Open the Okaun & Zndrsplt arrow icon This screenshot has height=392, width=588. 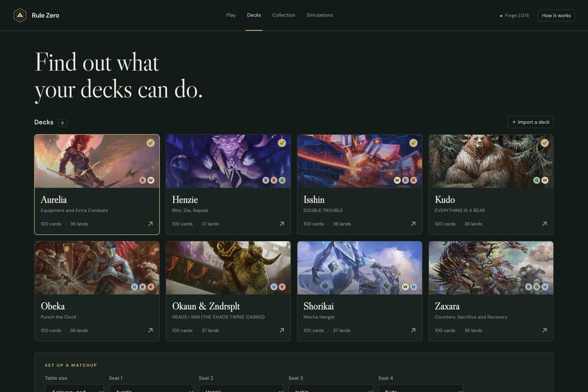pos(282,330)
